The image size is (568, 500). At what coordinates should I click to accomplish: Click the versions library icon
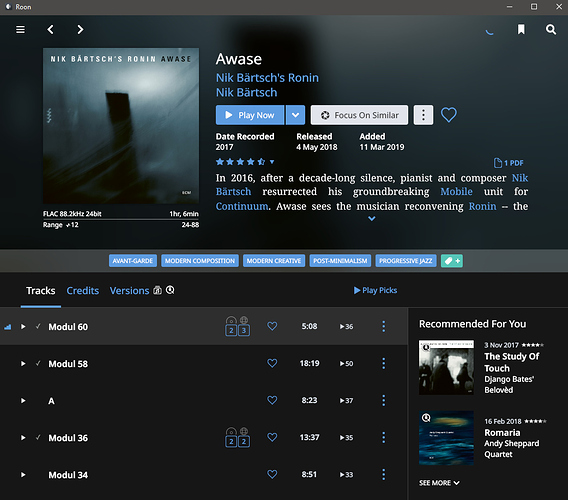[x=157, y=290]
